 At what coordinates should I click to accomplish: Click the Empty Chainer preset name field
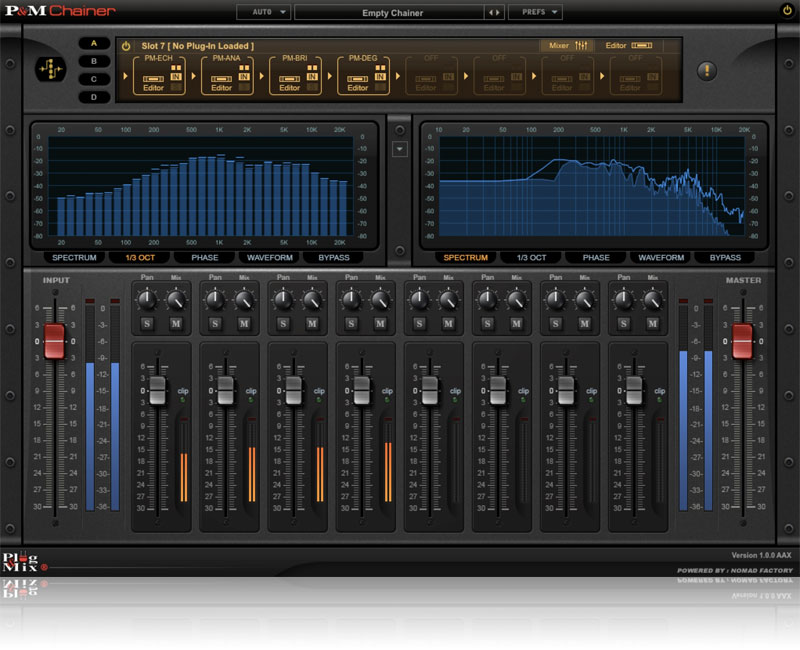pyautogui.click(x=392, y=13)
